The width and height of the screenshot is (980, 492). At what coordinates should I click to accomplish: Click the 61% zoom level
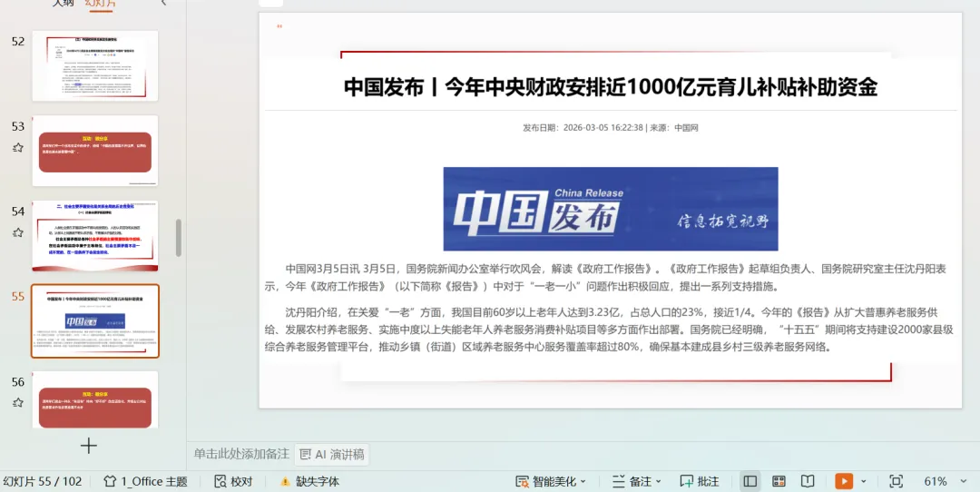[935, 481]
